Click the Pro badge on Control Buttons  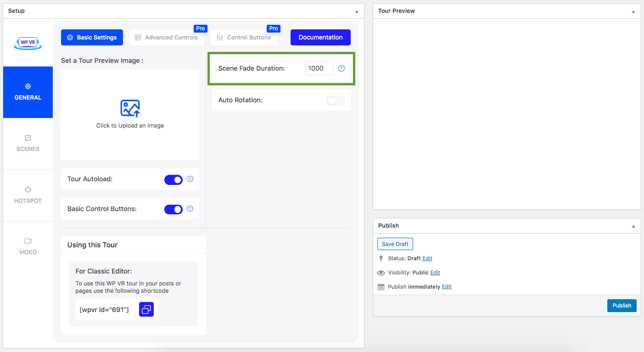point(274,28)
